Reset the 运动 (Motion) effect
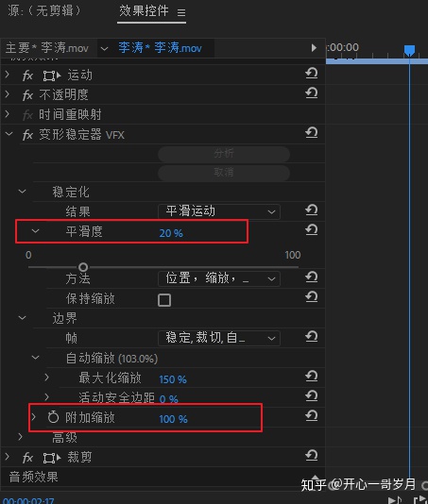This screenshot has height=504, width=428. pos(311,74)
